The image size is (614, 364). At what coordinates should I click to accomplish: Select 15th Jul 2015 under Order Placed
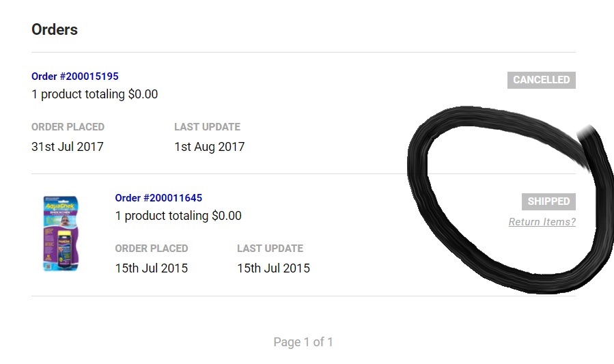[152, 268]
